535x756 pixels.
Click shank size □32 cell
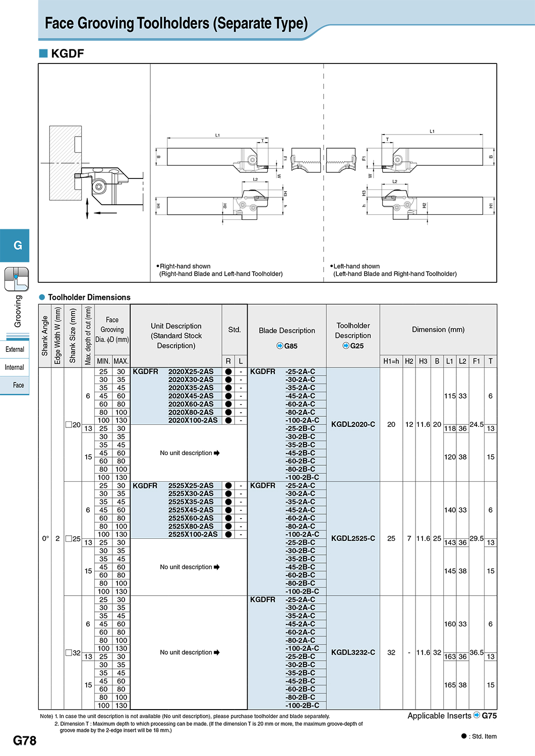point(73,652)
